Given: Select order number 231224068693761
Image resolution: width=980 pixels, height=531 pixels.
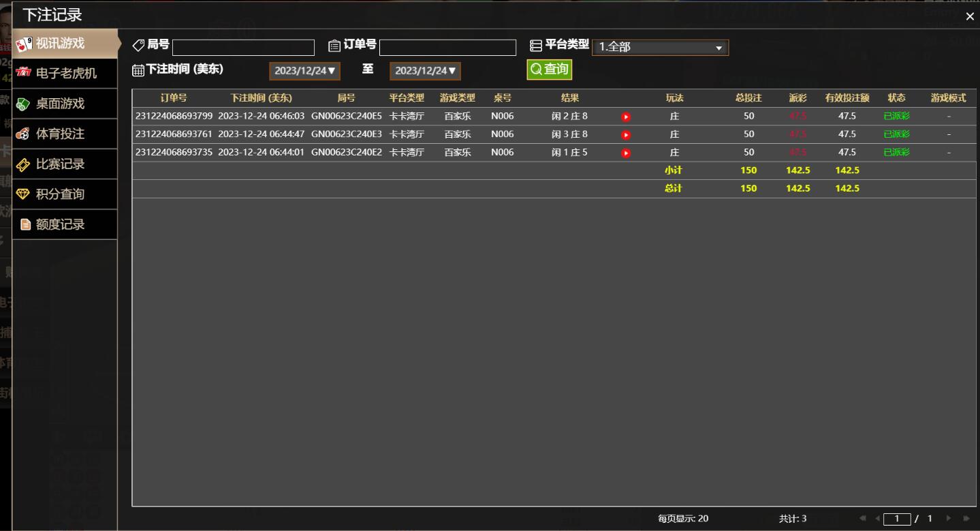Looking at the screenshot, I should [174, 134].
